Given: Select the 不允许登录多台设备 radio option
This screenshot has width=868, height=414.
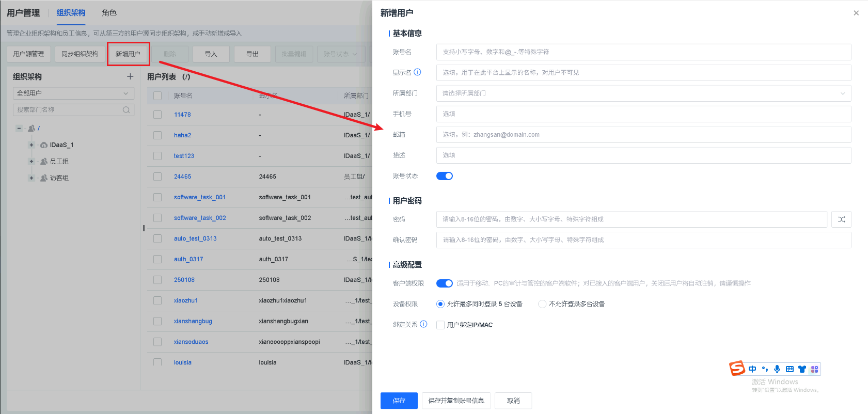Looking at the screenshot, I should coord(542,304).
